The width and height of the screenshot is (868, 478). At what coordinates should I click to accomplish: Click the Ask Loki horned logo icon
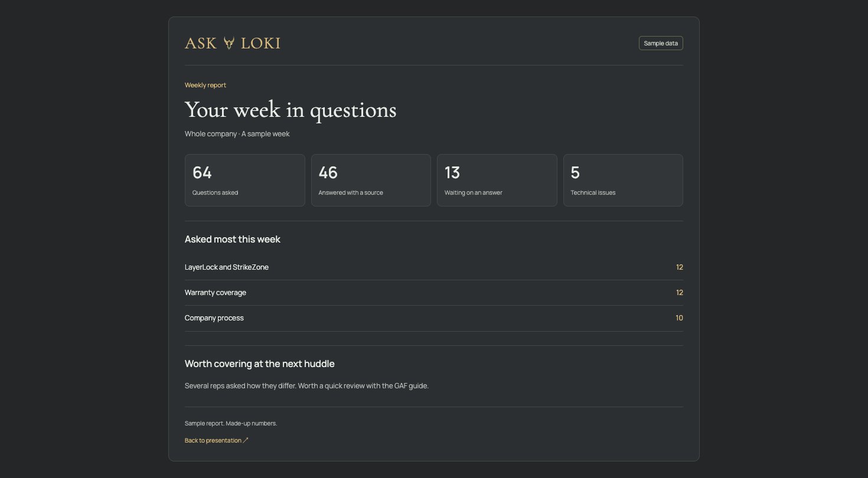(229, 43)
